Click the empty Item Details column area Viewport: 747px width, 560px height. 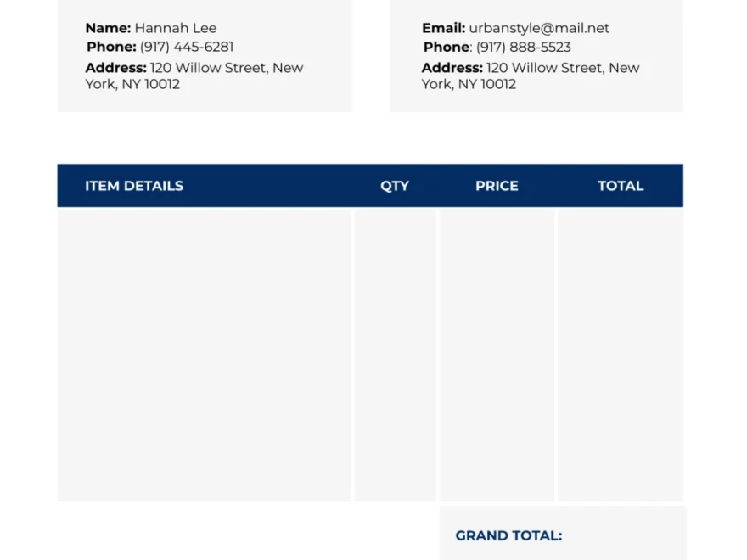click(x=204, y=355)
